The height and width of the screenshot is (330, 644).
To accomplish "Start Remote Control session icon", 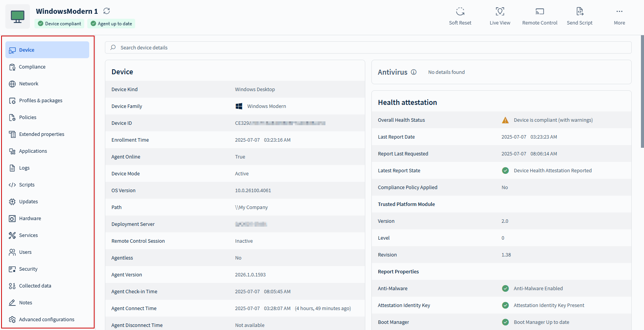I will 539,11.
